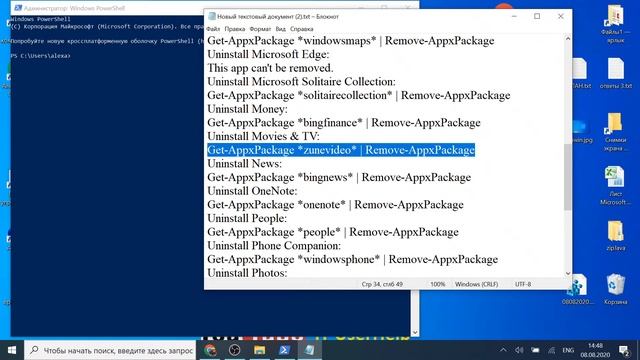The width and height of the screenshot is (640, 360).
Task: Open the Формат menu in Notepad
Action: [x=260, y=29]
